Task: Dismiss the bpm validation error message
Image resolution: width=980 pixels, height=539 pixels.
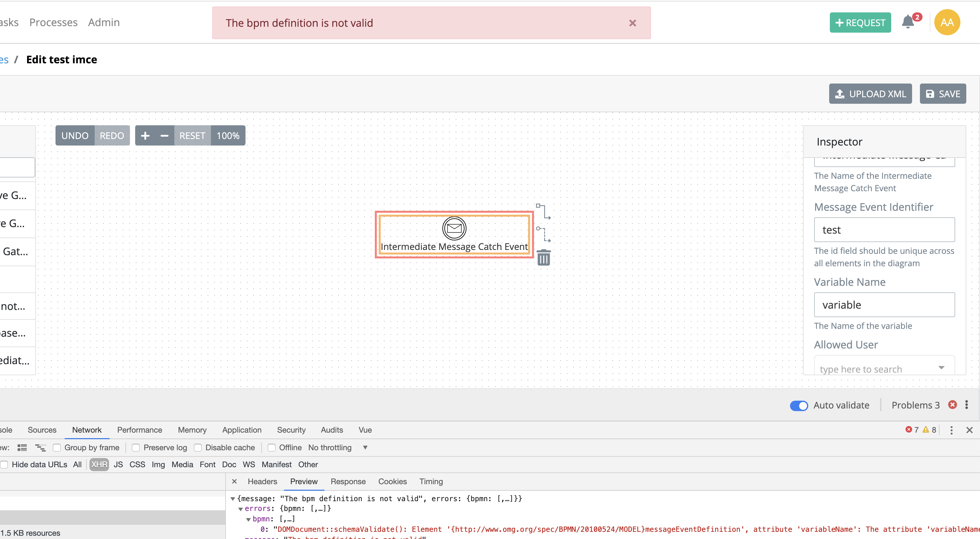Action: (633, 23)
